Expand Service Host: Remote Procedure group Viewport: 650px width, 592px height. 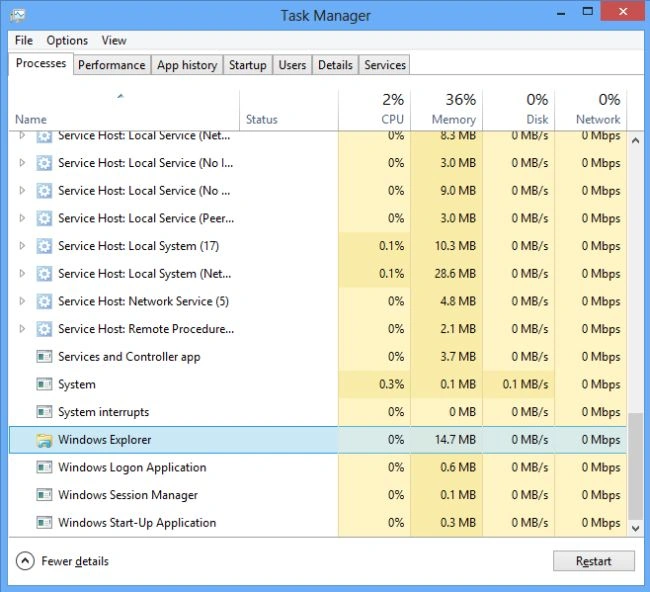click(22, 329)
